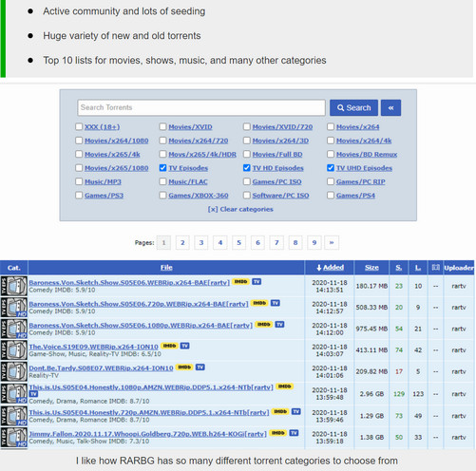
Task: Click IMDb badge on Jimmy Fallon row
Action: [278, 433]
